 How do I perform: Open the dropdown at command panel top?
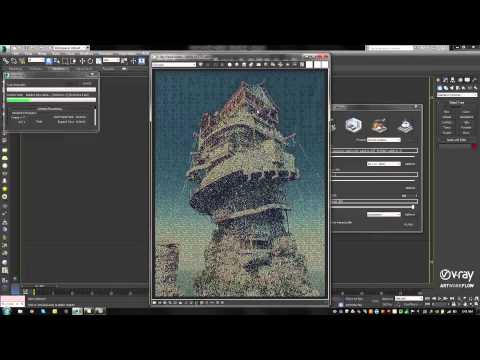click(x=457, y=95)
